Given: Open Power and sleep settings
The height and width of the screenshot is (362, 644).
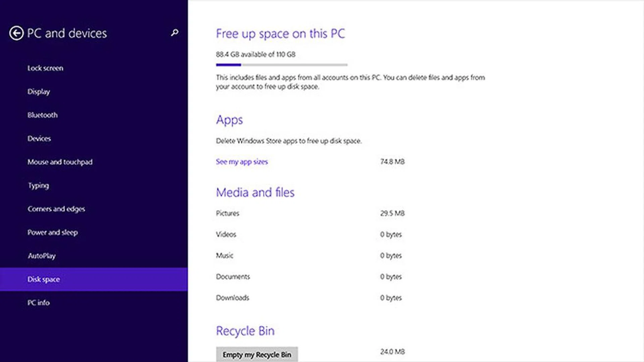Looking at the screenshot, I should click(53, 232).
